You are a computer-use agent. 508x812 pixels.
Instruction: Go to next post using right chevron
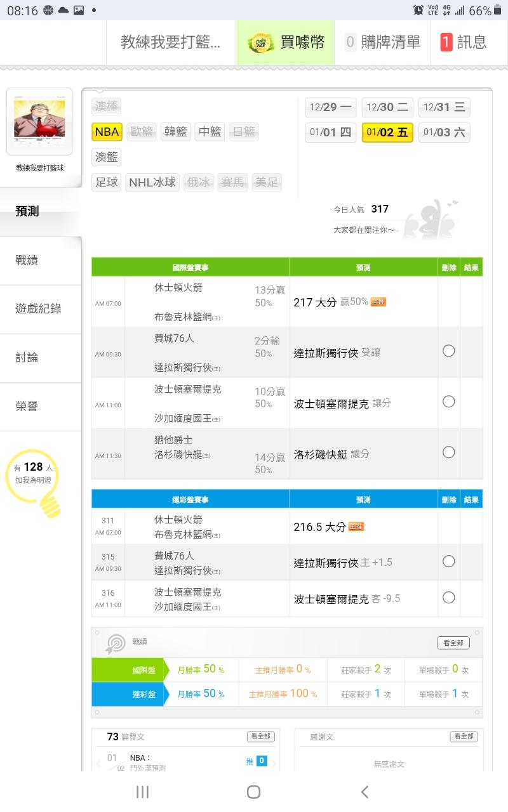tap(274, 763)
